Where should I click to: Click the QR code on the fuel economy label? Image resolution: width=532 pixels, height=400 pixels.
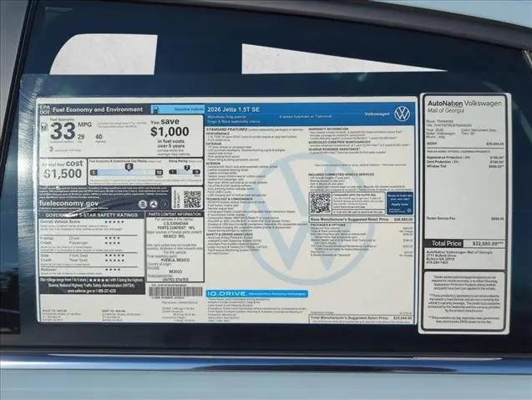(x=192, y=199)
